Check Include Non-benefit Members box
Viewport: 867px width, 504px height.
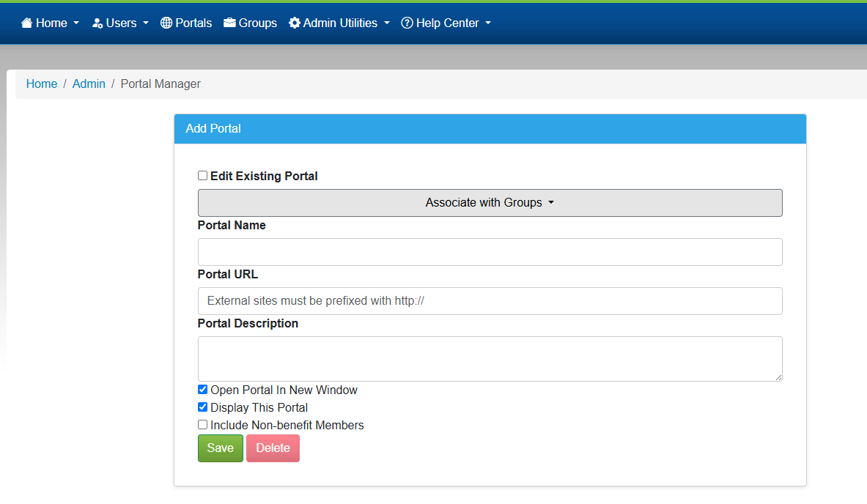203,425
